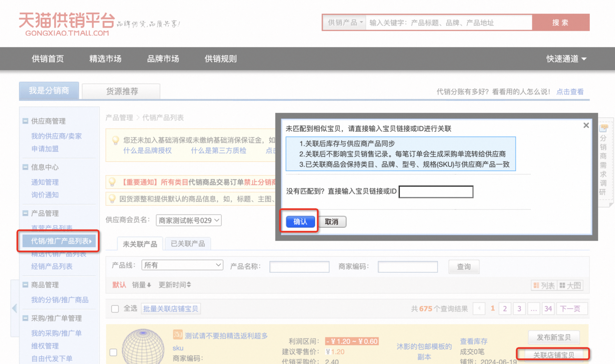This screenshot has width=615, height=364.
Task: Click the previous page arrow button
Action: point(479,309)
